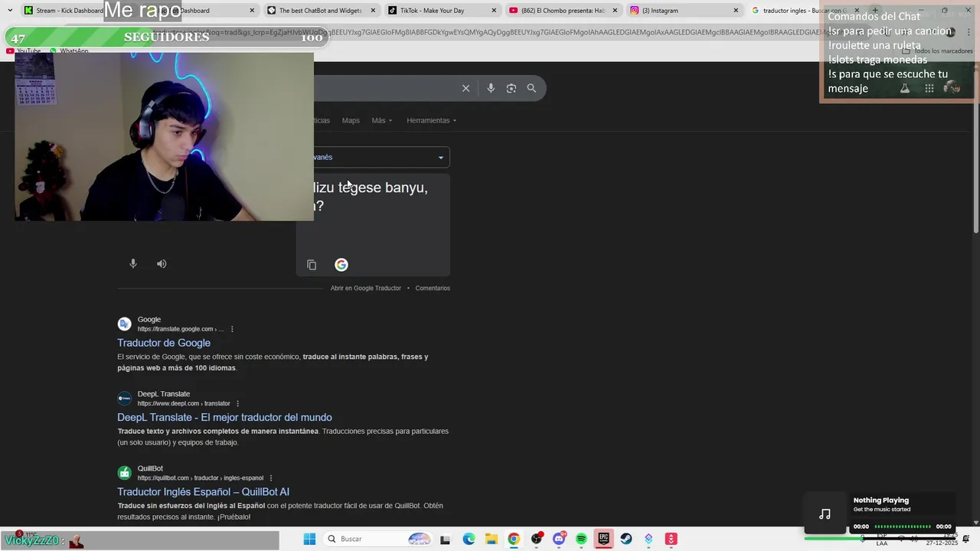Switch to The best ChatBot and Widgets tab
980x551 pixels.
(320, 11)
